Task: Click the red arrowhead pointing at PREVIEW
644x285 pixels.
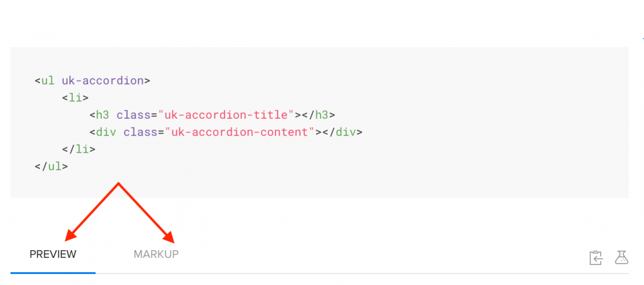Action: click(70, 235)
